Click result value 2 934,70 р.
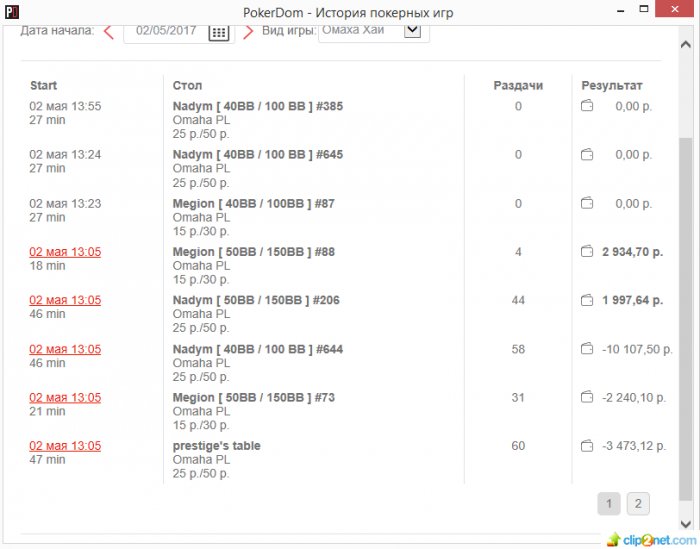The width and height of the screenshot is (700, 549). 633,252
